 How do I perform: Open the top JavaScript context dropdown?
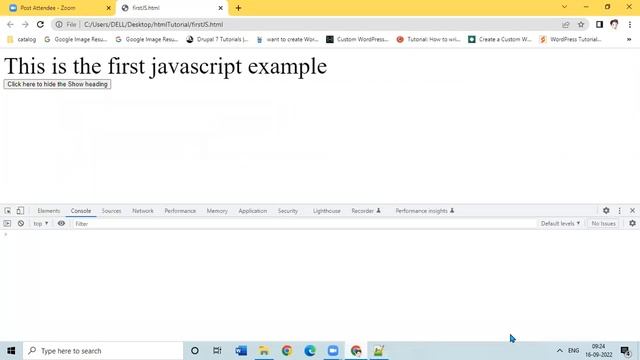40,224
